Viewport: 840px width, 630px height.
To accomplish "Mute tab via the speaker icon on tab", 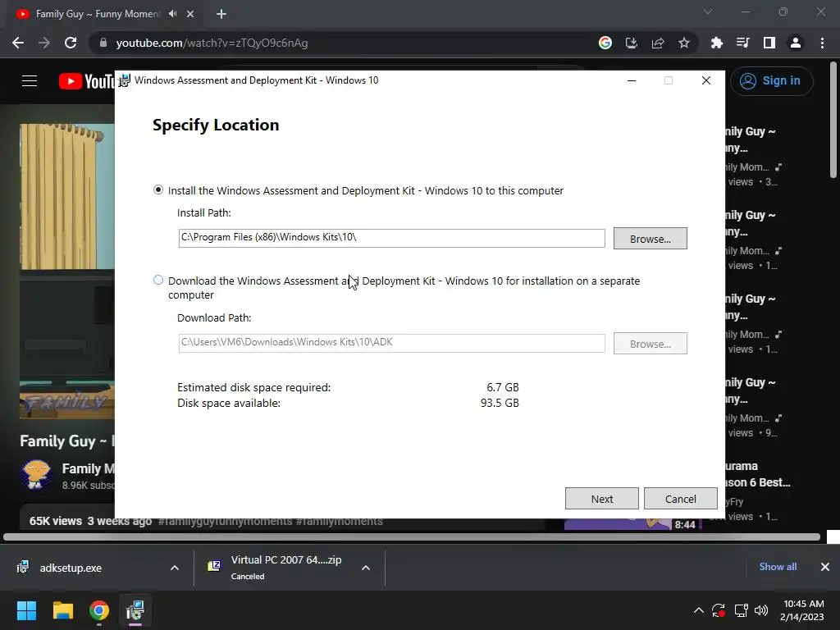I will point(172,14).
